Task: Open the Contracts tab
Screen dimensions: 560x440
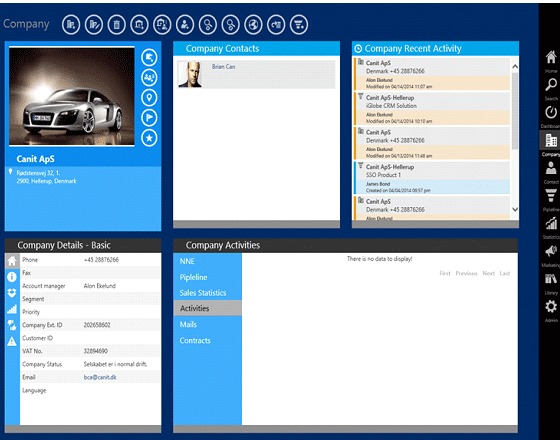Action: [x=195, y=340]
